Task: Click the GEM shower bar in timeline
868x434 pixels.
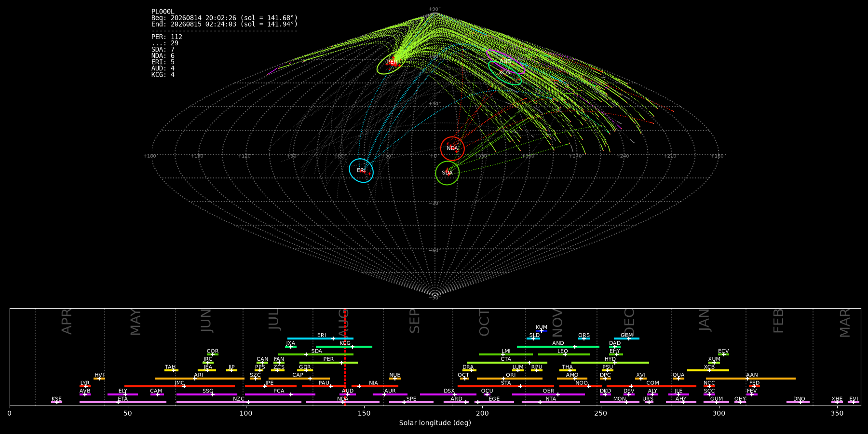Action: point(626,339)
